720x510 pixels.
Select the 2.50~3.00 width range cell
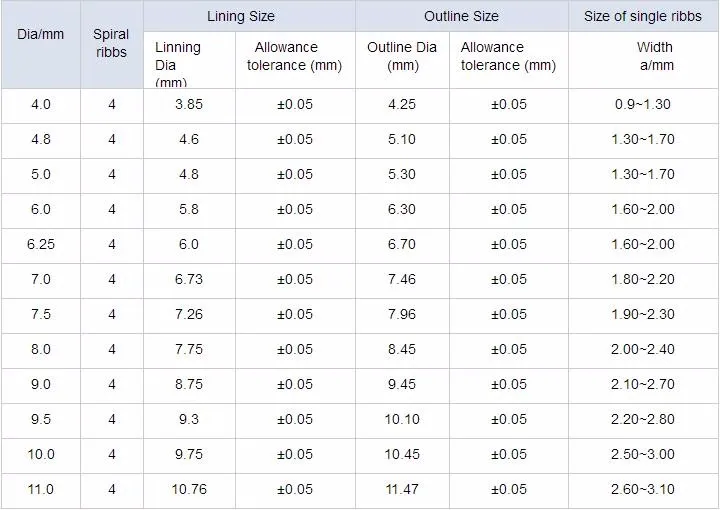coord(643,455)
